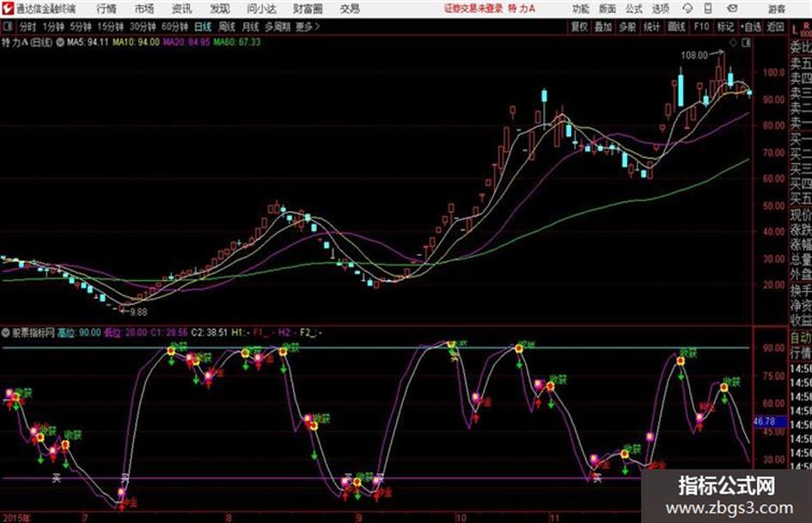
Task: Click the 9.88 low price label
Action: point(138,313)
